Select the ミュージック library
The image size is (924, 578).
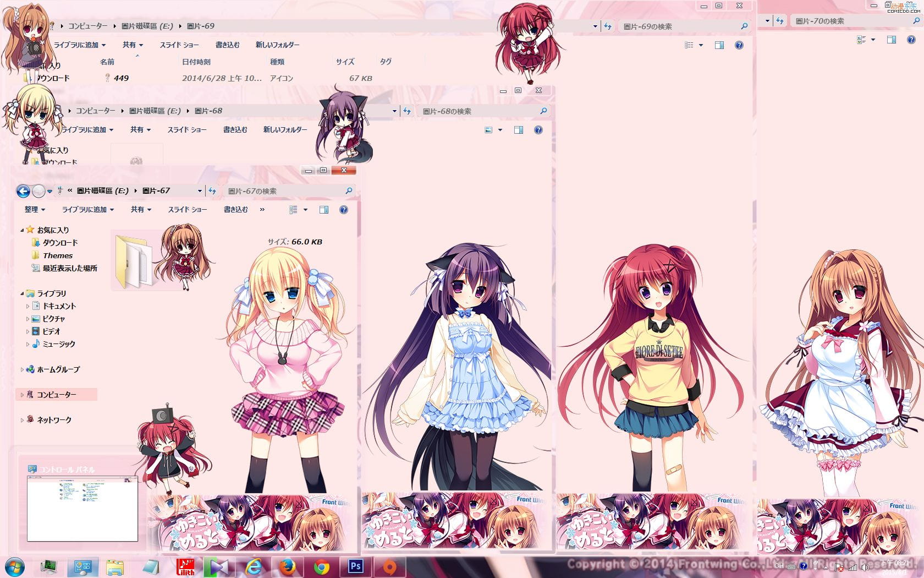tap(53, 344)
